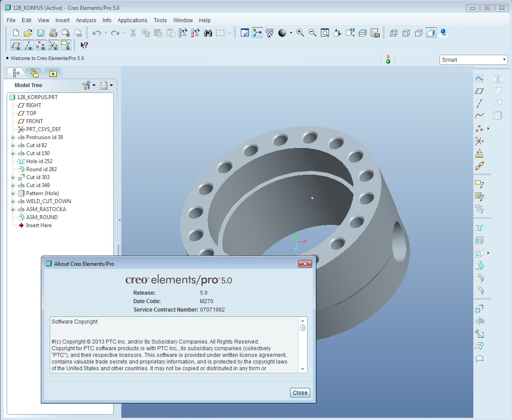Open the Tools menu
Screen dimensions: 512x420
(160, 20)
